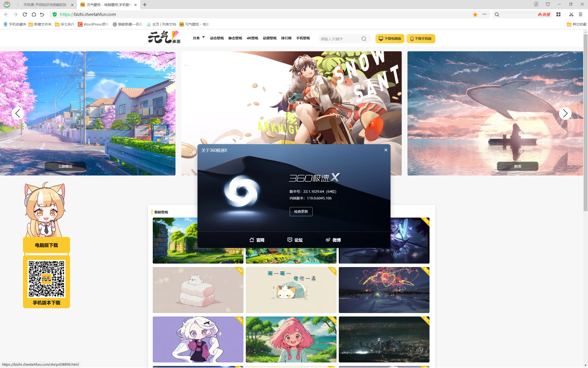This screenshot has height=368, width=588.
Task: Open the 4K壁纸 menu item
Action: pos(252,38)
